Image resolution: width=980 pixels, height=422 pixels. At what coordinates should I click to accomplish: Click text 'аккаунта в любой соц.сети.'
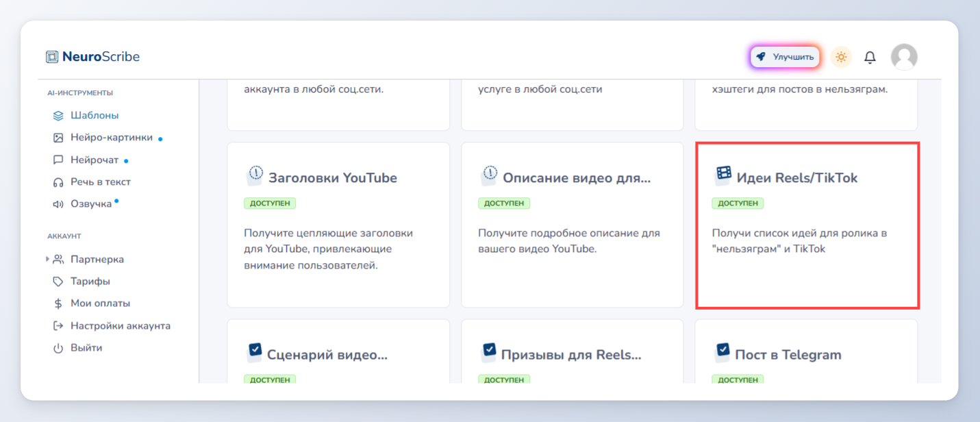tap(314, 89)
